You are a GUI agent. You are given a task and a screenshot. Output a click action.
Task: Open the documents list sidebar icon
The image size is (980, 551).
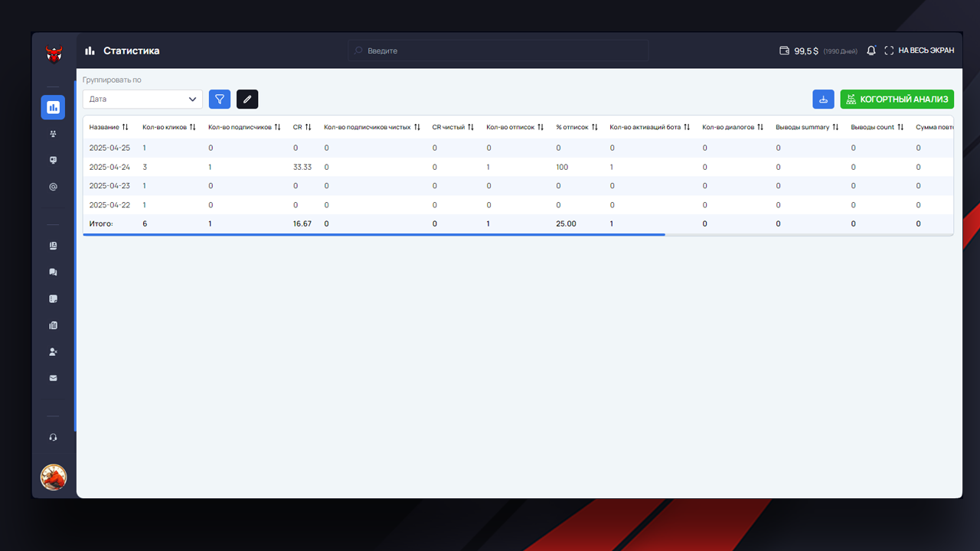[53, 325]
